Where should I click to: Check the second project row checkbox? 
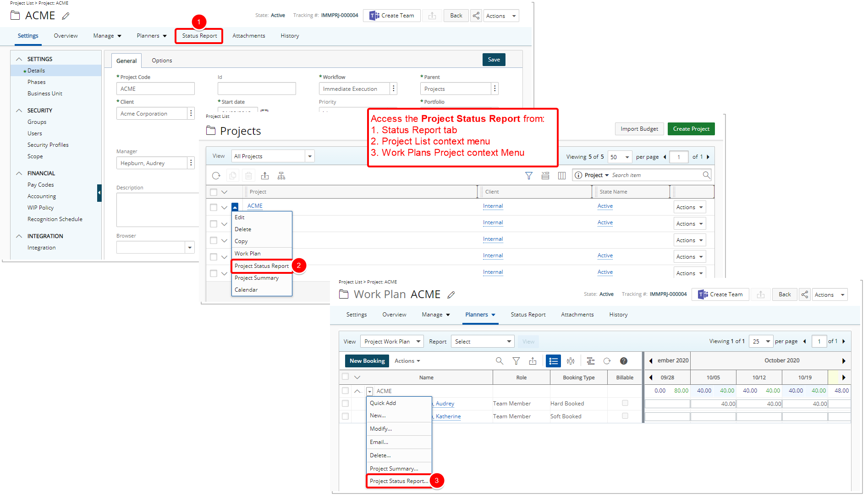[214, 224]
